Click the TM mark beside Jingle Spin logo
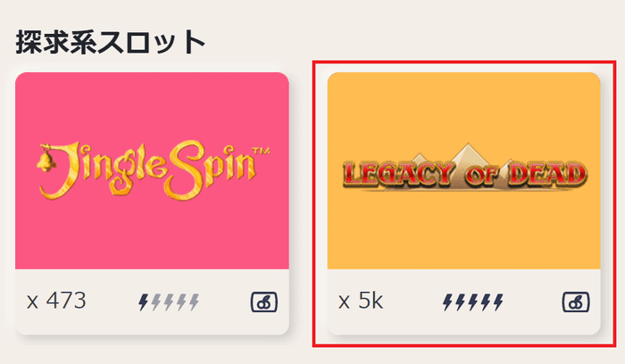The width and height of the screenshot is (625, 364). 262,152
